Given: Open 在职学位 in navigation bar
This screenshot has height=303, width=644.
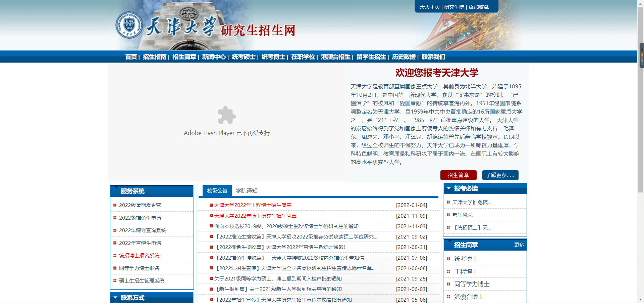Looking at the screenshot, I should [303, 57].
